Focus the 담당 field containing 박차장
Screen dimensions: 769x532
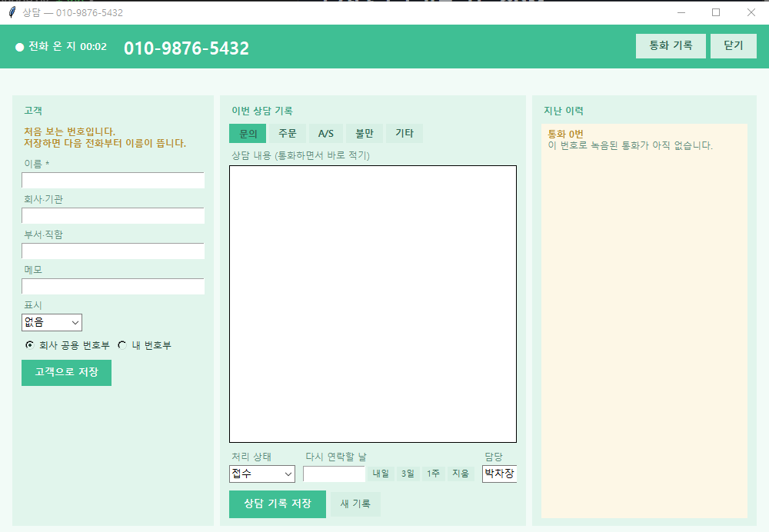tap(499, 474)
